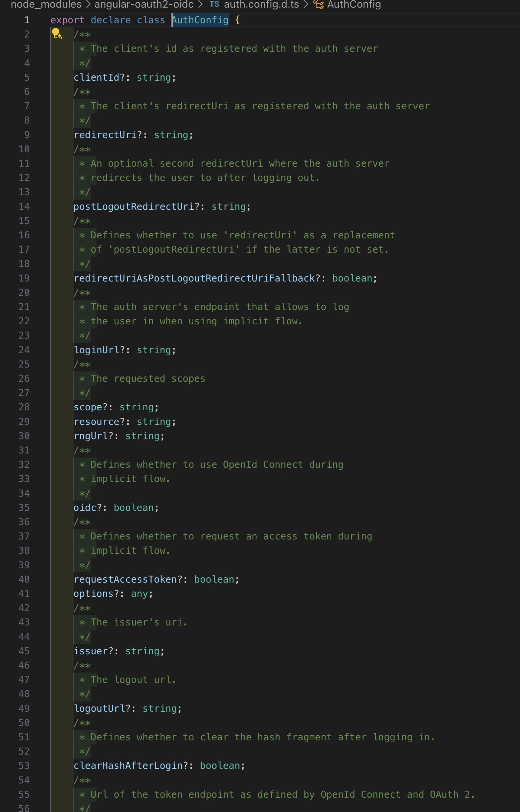Open the node_modules breadcrumb segment
The image size is (520, 812).
pyautogui.click(x=46, y=4)
